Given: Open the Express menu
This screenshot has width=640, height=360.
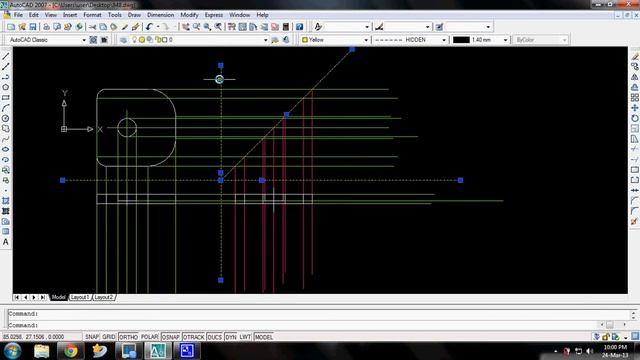Looking at the screenshot, I should 214,15.
